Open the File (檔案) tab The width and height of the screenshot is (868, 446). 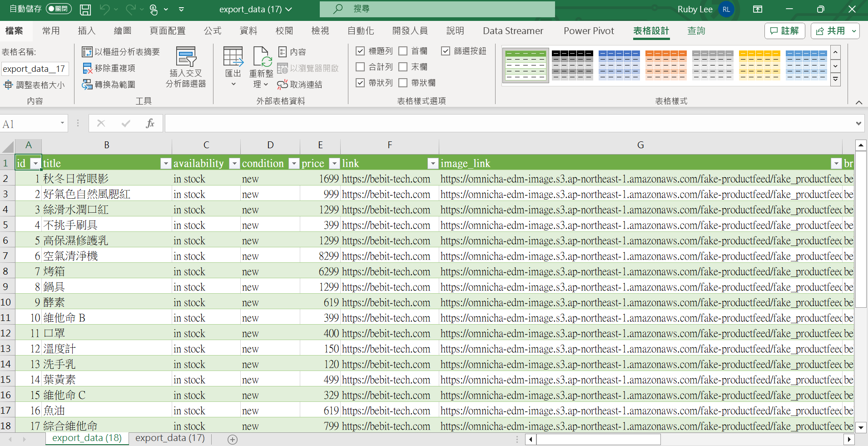14,31
